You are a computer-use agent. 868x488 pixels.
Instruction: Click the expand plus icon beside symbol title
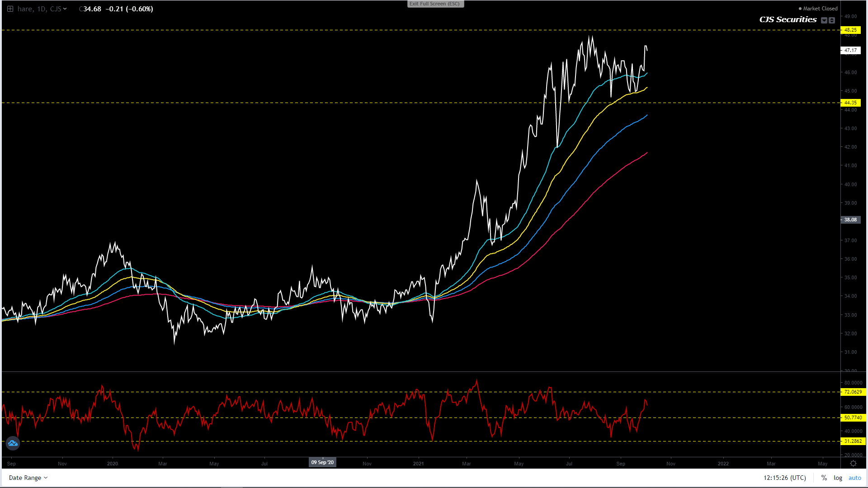click(10, 9)
